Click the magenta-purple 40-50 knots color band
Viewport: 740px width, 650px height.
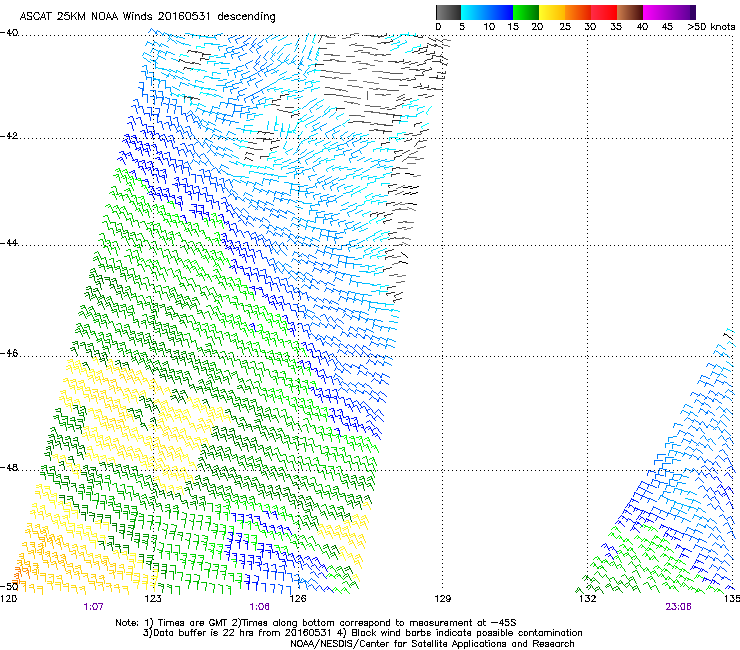click(669, 12)
